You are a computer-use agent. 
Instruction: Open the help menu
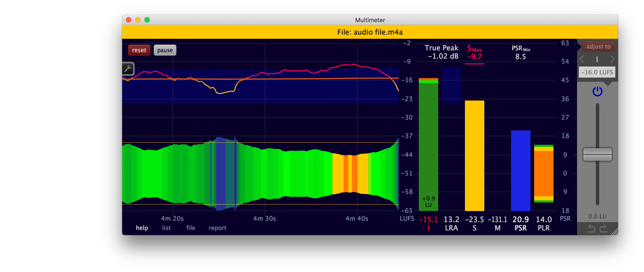[142, 228]
